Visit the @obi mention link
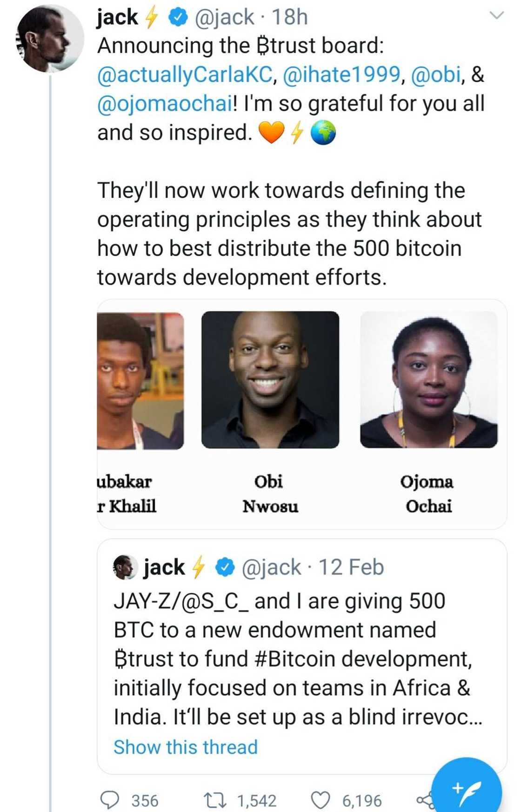This screenshot has height=812, width=521. (436, 75)
